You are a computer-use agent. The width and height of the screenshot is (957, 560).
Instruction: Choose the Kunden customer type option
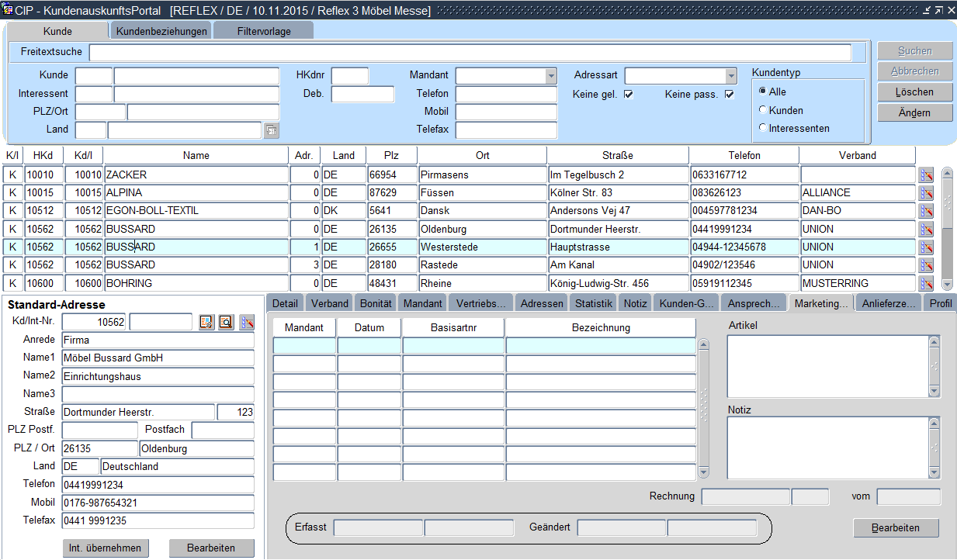(763, 110)
